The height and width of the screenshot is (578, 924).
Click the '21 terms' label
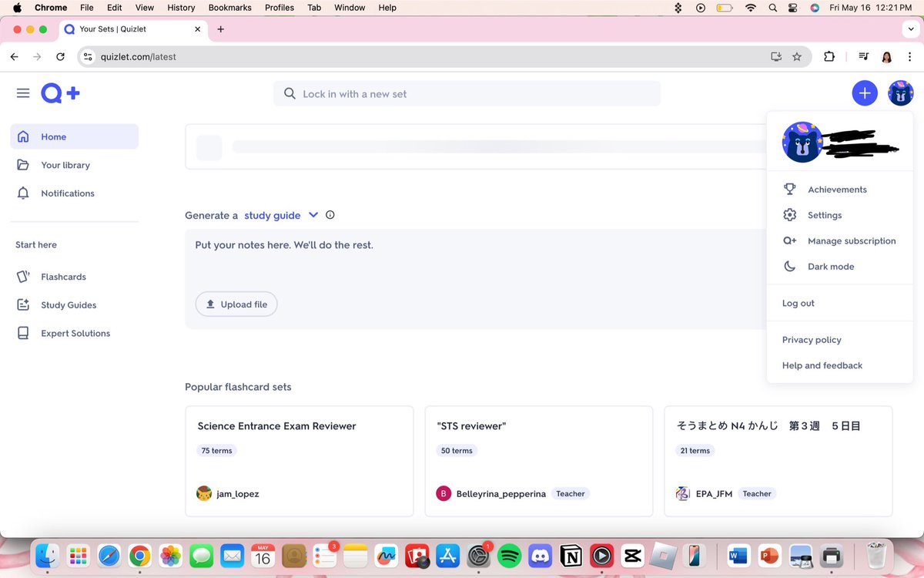point(695,451)
